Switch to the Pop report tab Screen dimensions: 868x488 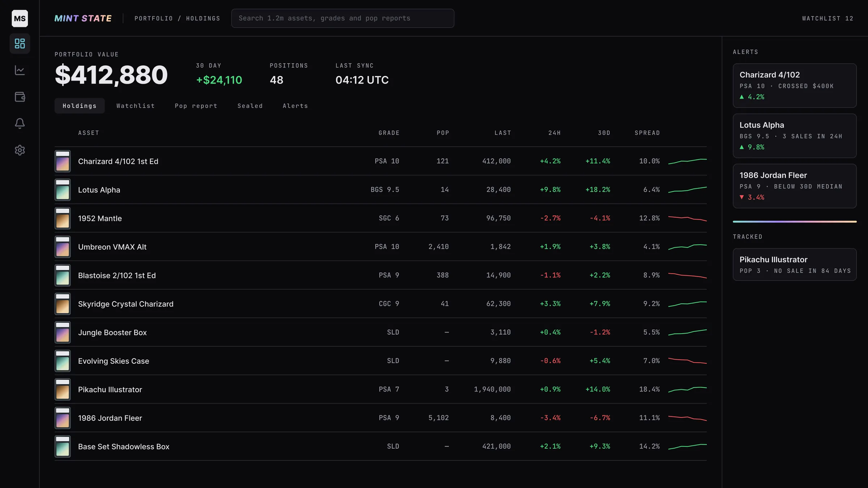click(x=196, y=106)
